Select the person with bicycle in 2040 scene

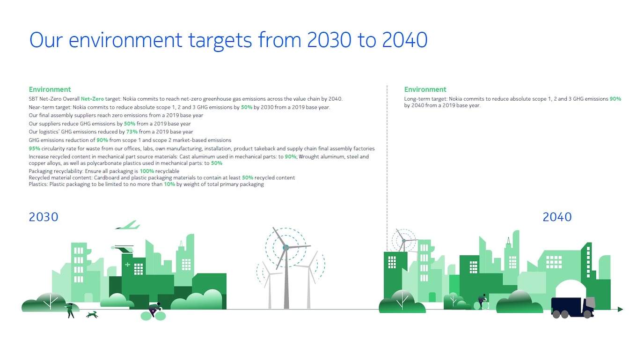(x=482, y=300)
